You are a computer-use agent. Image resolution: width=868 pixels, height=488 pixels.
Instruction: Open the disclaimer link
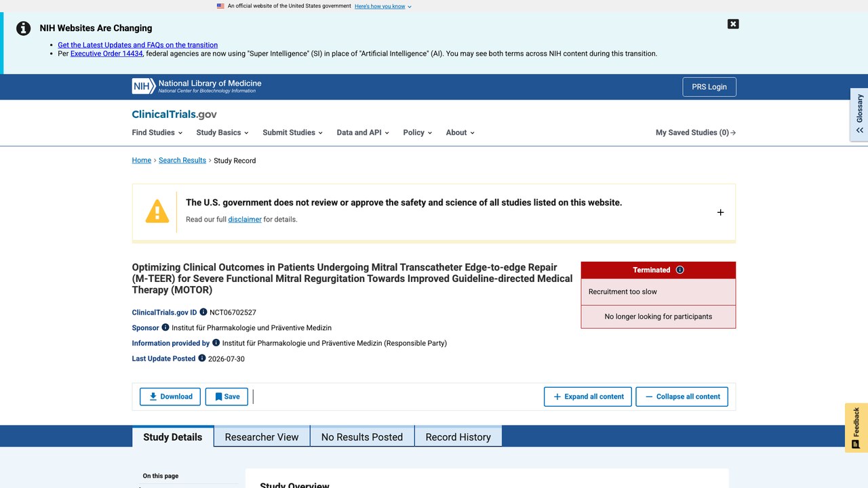pos(245,220)
